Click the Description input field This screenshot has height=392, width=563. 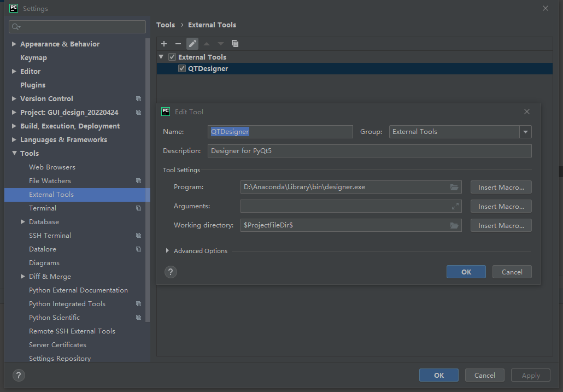[370, 151]
